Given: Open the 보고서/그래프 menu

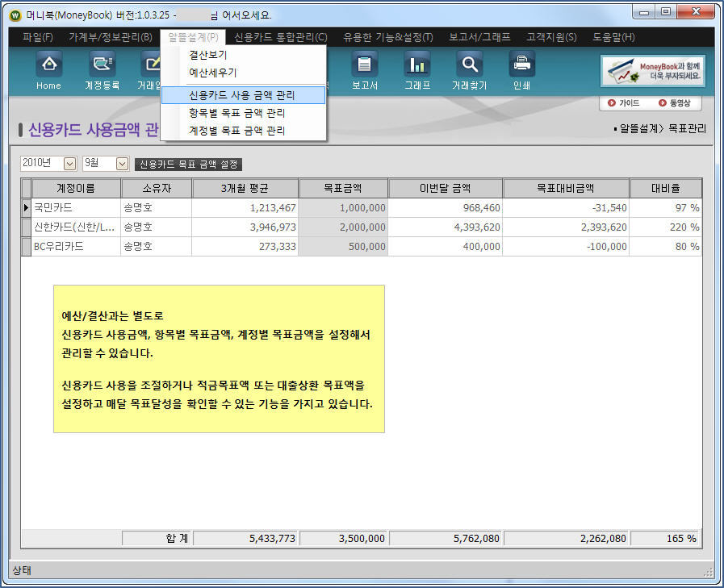Looking at the screenshot, I should [x=480, y=37].
